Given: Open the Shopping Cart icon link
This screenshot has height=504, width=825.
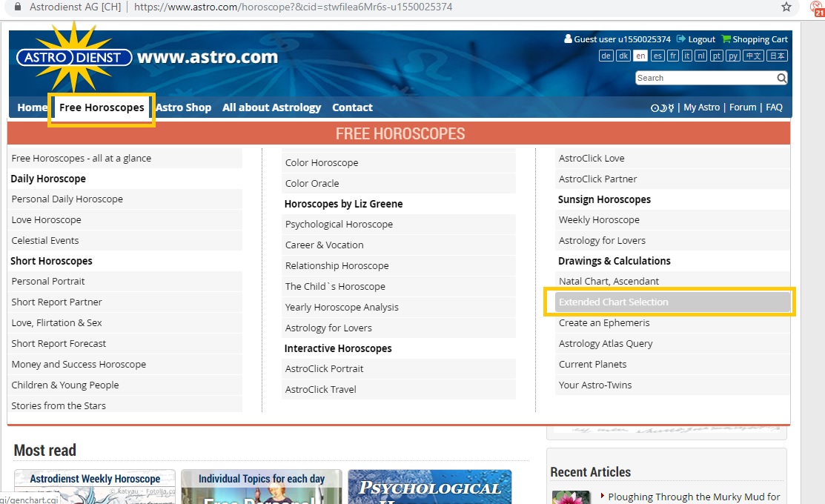Looking at the screenshot, I should point(726,39).
